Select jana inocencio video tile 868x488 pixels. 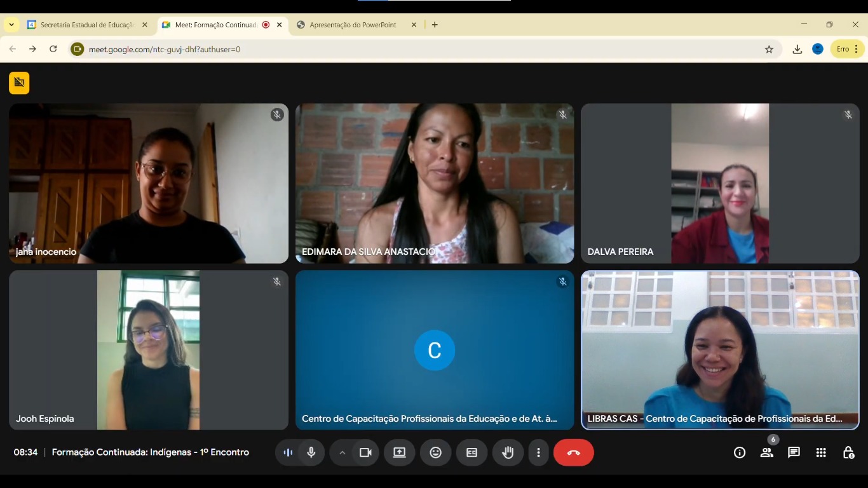(x=149, y=184)
